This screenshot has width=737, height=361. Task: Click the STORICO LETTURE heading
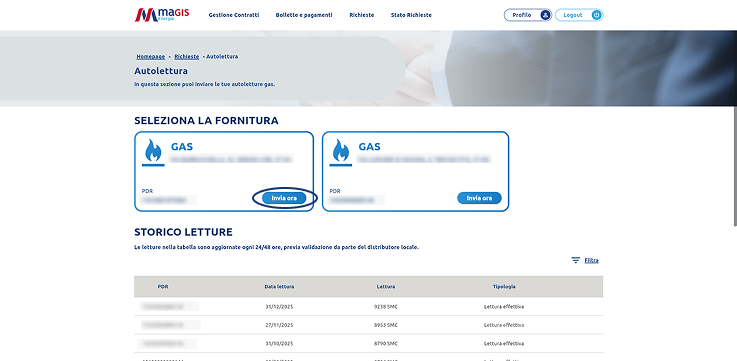(183, 232)
